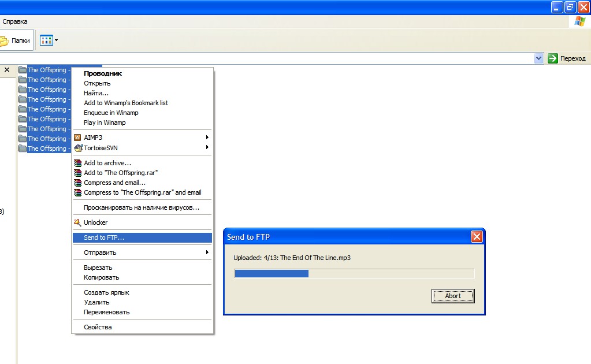Click the address bar field
Viewport: 591px width, 364px height.
[x=267, y=58]
